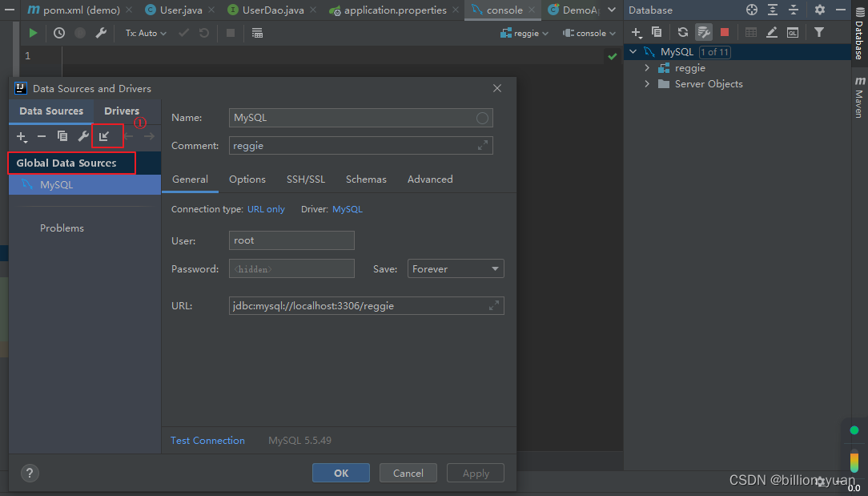Open the SSH/SSL tab

point(306,179)
